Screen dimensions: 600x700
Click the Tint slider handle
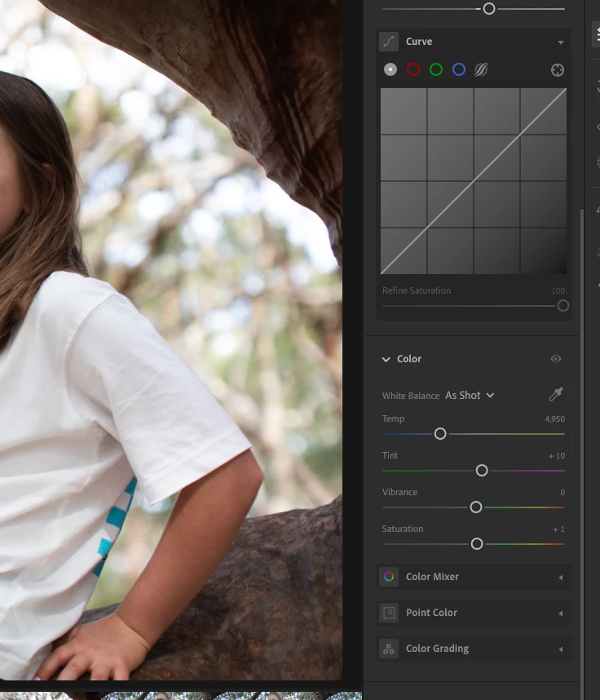tap(482, 471)
